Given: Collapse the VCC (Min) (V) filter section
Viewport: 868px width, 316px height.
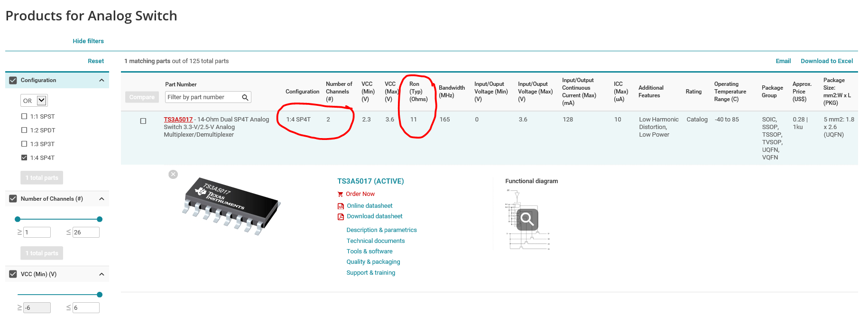Looking at the screenshot, I should 102,274.
